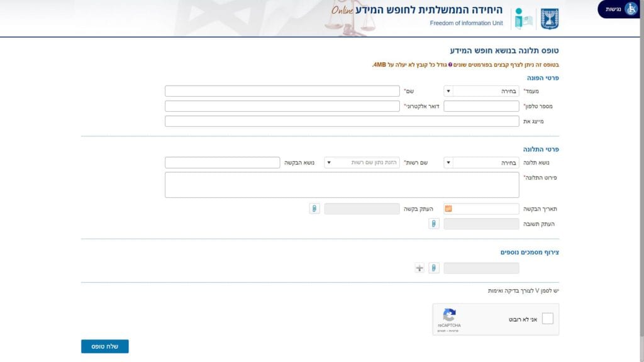Expand the authority name (שם רשות) combo box
Screen dimensions: 644x362
(328, 163)
